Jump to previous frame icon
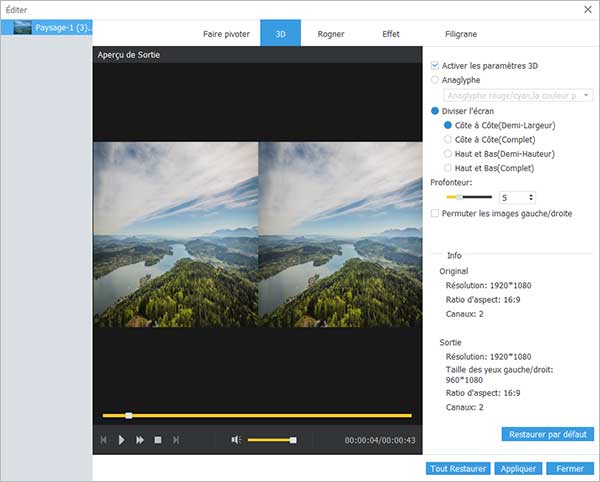 [x=103, y=440]
